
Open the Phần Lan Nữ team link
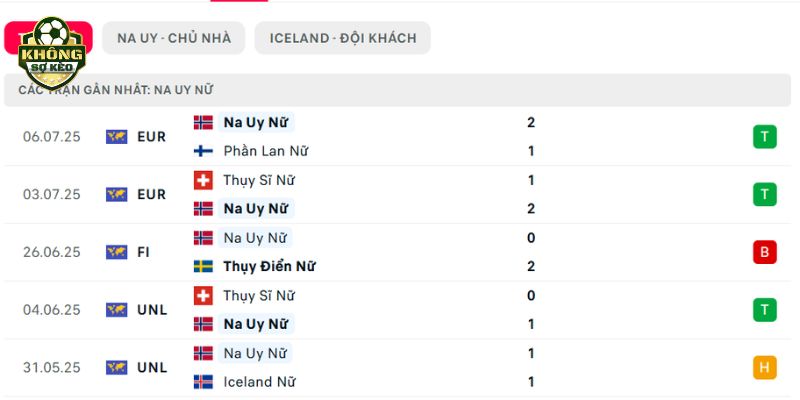265,151
